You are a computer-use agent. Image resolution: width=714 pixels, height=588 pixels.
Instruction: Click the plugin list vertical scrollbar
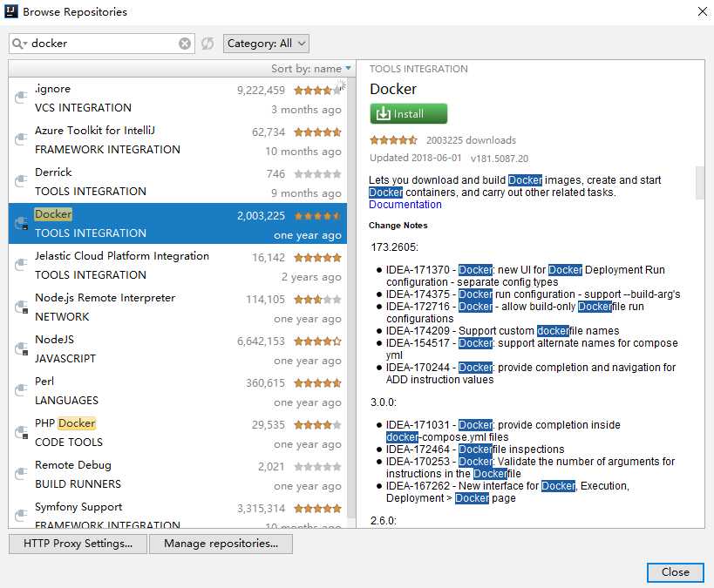pyautogui.click(x=351, y=298)
